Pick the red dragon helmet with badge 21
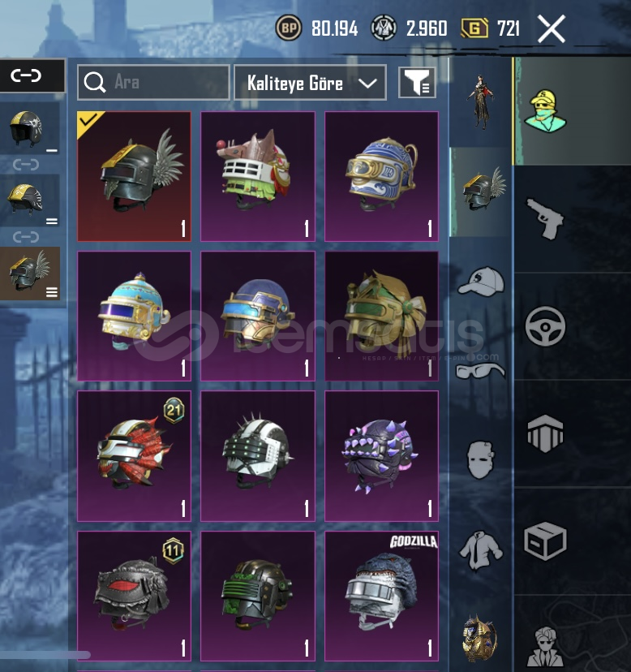The image size is (631, 672). tap(134, 456)
